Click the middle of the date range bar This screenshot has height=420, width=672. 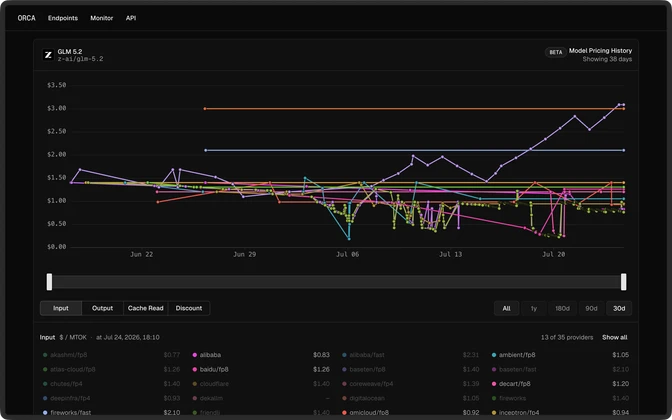(x=336, y=282)
